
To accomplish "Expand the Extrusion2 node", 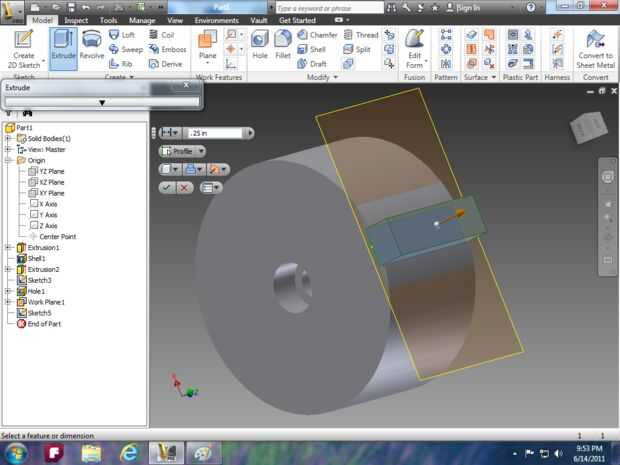I will click(x=8, y=269).
